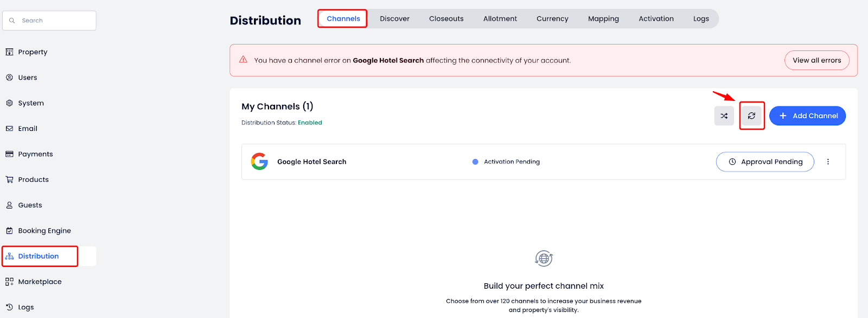Image resolution: width=868 pixels, height=318 pixels.
Task: Click the Booking Engine calendar icon
Action: click(x=9, y=231)
